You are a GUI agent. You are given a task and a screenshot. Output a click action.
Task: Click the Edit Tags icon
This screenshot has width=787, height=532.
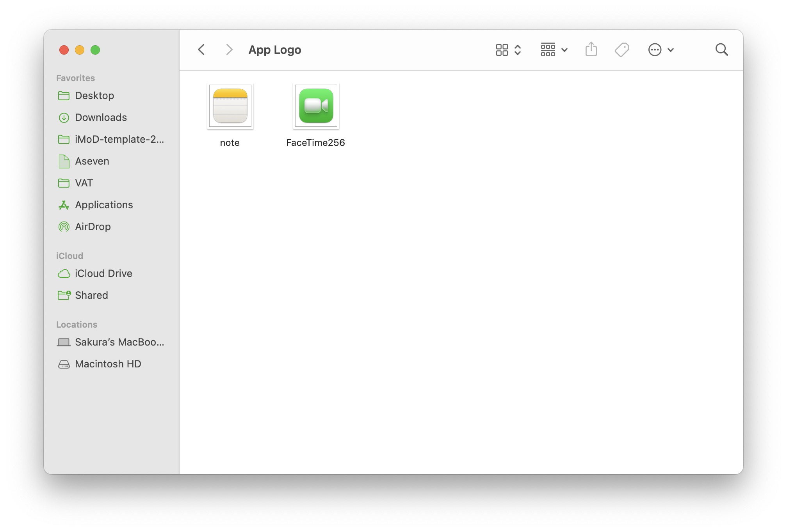coord(621,50)
